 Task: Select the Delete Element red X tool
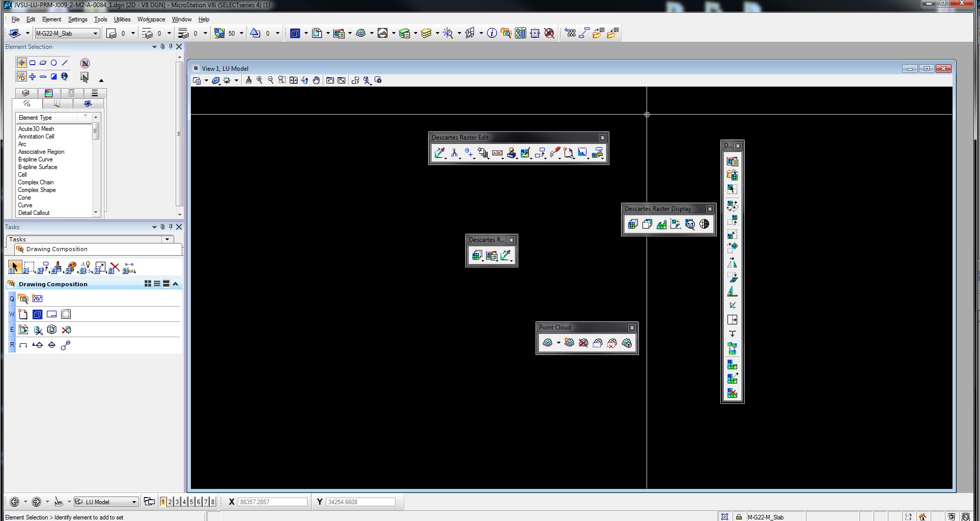[115, 267]
